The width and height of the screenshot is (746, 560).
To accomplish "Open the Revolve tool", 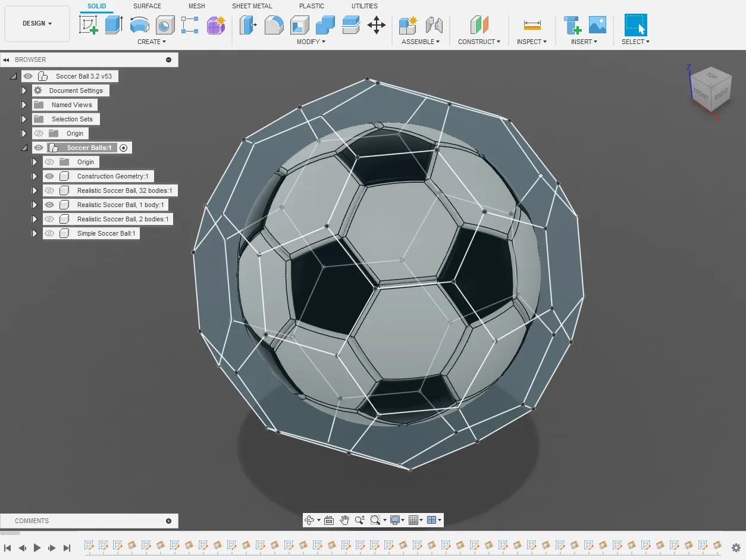I will (139, 25).
